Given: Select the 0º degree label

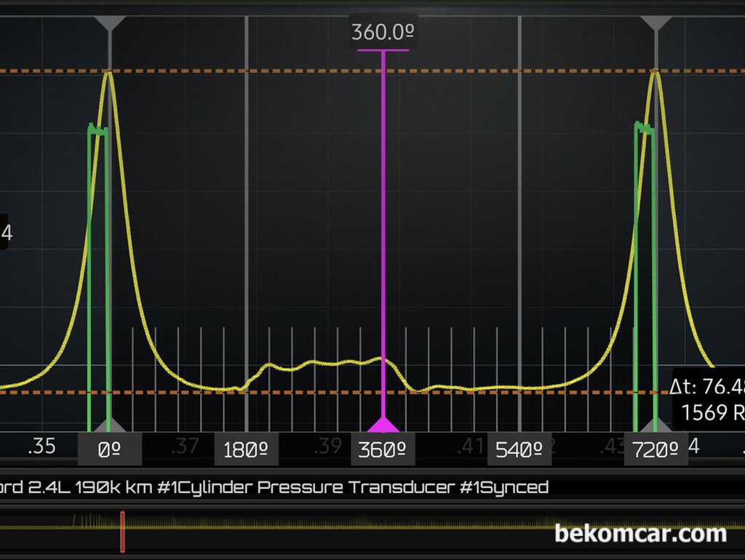Looking at the screenshot, I should pos(109,449).
